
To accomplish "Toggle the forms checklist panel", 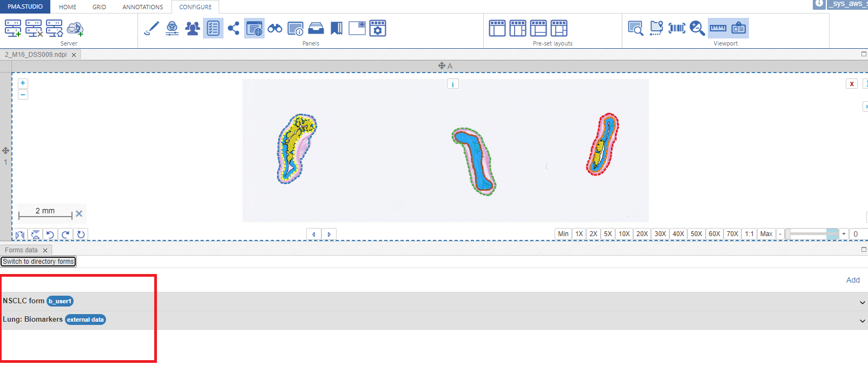I will click(213, 28).
